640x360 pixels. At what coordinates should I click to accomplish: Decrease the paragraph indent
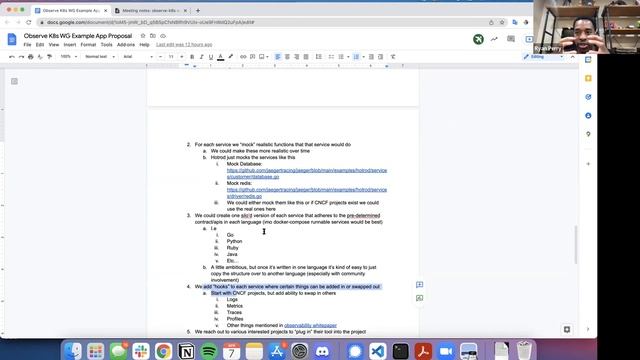[371, 57]
